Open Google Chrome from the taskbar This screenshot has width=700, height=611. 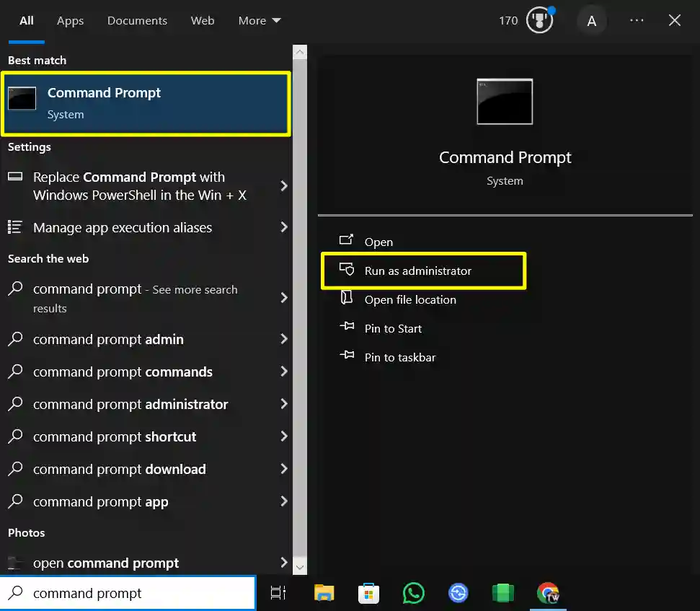coord(547,593)
